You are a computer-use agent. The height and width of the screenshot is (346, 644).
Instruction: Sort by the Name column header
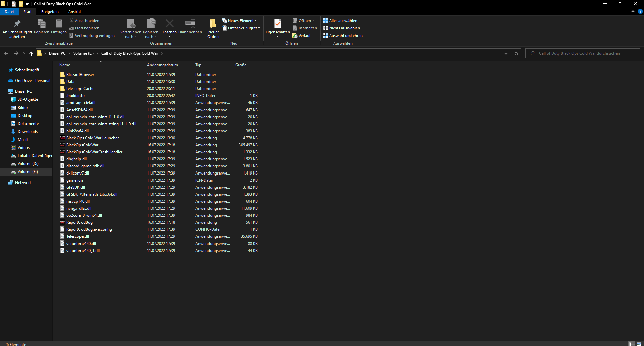pyautogui.click(x=101, y=65)
